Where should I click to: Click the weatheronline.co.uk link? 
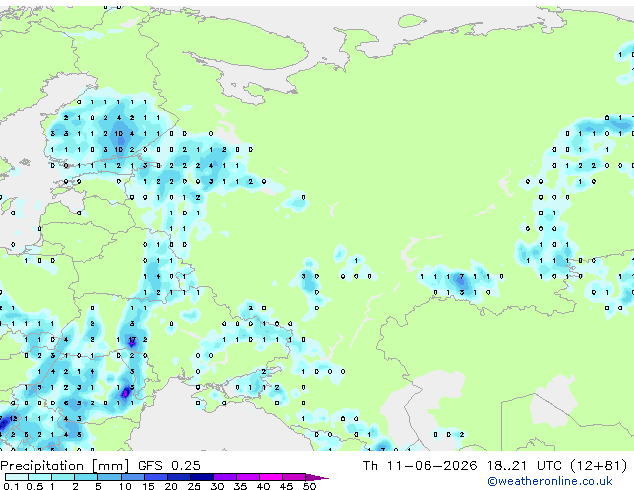[x=550, y=481]
